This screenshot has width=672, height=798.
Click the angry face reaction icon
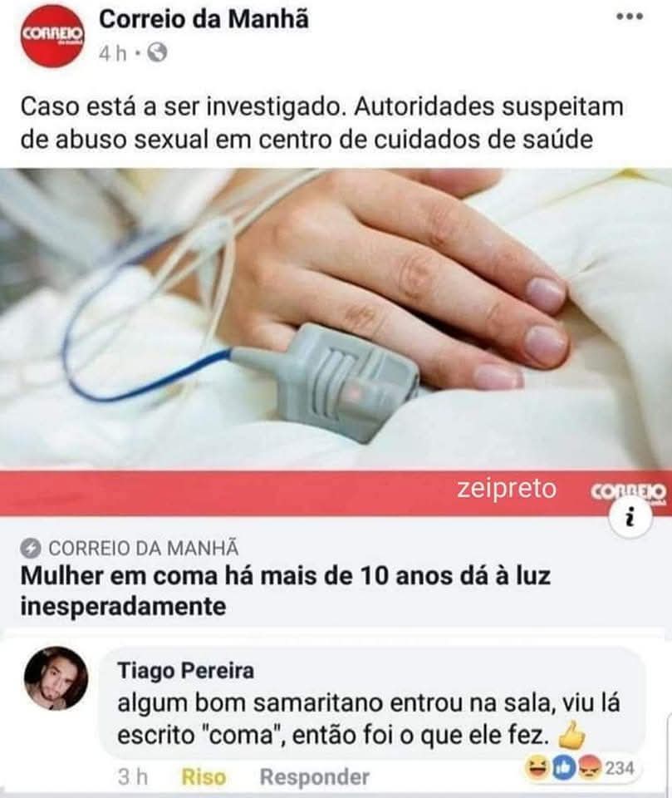pyautogui.click(x=589, y=767)
